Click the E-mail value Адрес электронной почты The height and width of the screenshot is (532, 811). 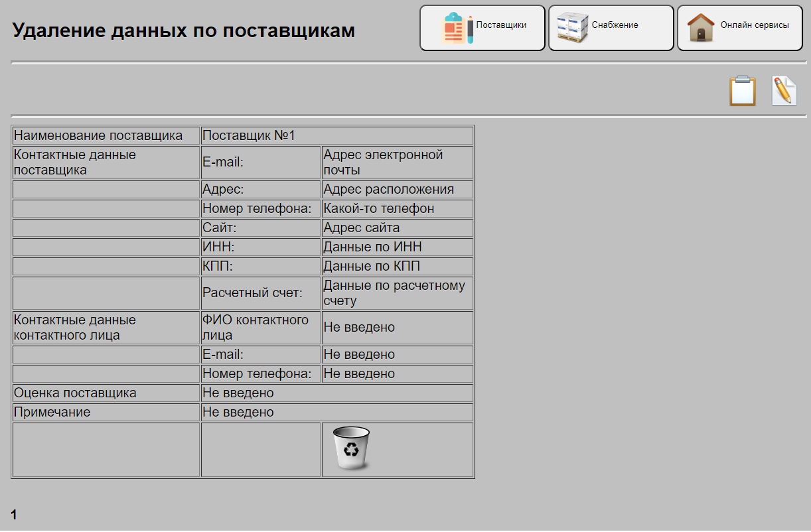397,163
